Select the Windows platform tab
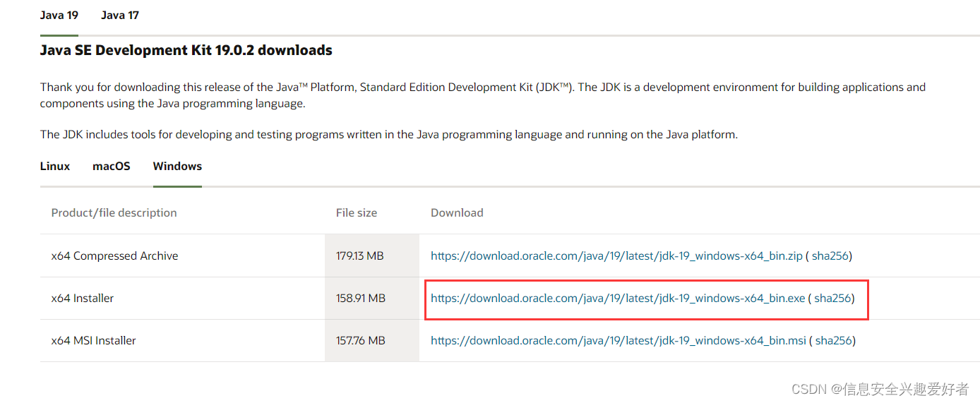The height and width of the screenshot is (403, 980). (177, 167)
